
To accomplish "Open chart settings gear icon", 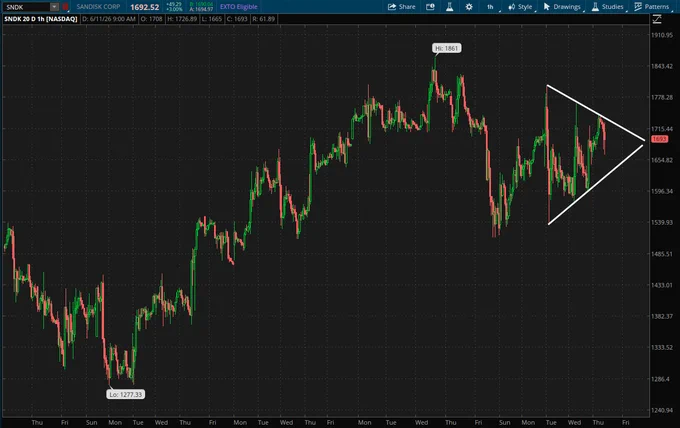I will 469,7.
